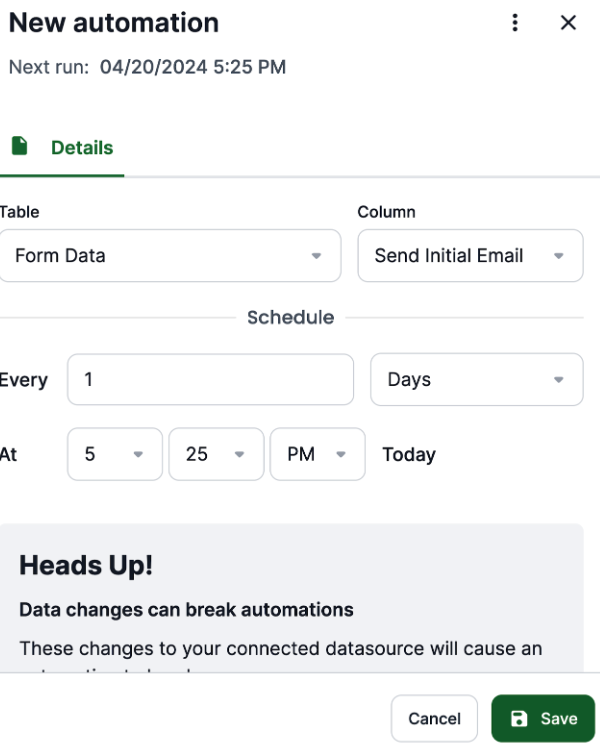This screenshot has height=748, width=600.
Task: Click the arrow in Form Data dropdown
Action: coord(316,256)
